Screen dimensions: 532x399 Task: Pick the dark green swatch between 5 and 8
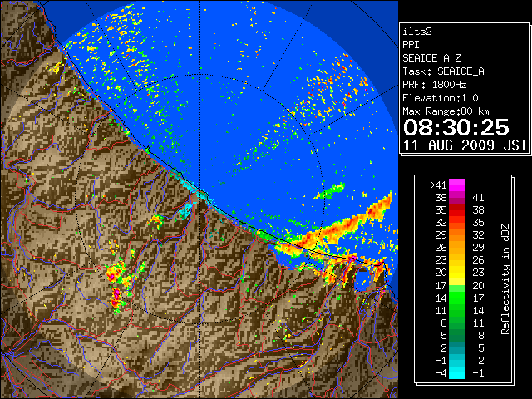[457, 336]
